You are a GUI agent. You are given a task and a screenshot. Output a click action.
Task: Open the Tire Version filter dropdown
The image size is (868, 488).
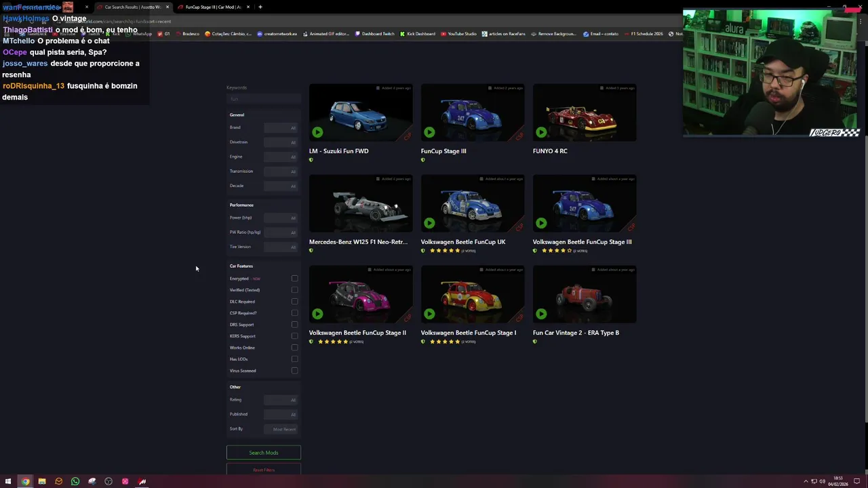[x=281, y=247]
